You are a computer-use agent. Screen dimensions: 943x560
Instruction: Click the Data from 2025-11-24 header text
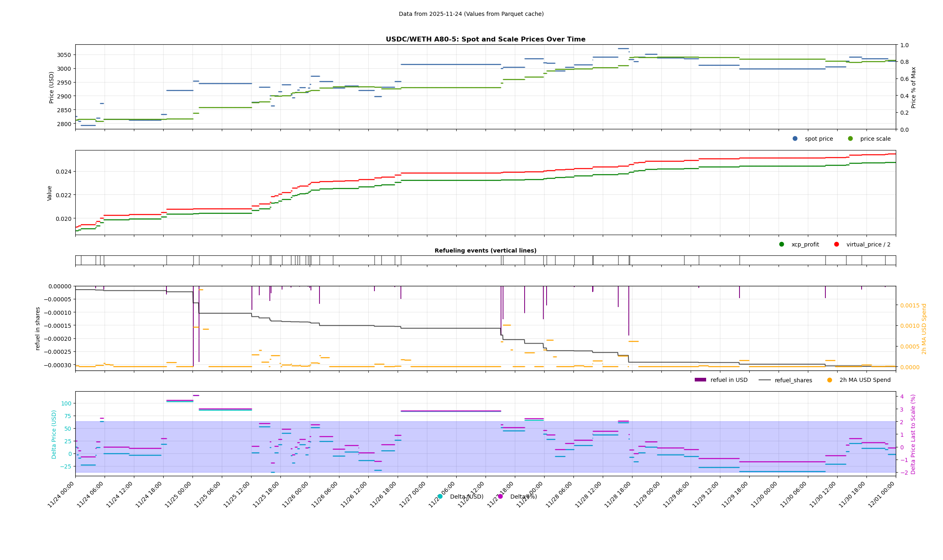[x=471, y=14]
